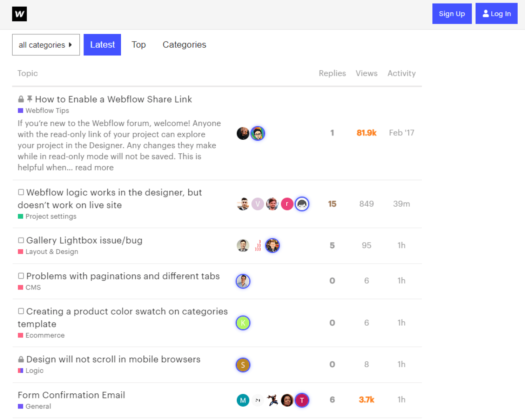Open the General category
This screenshot has width=525, height=420.
(x=34, y=406)
